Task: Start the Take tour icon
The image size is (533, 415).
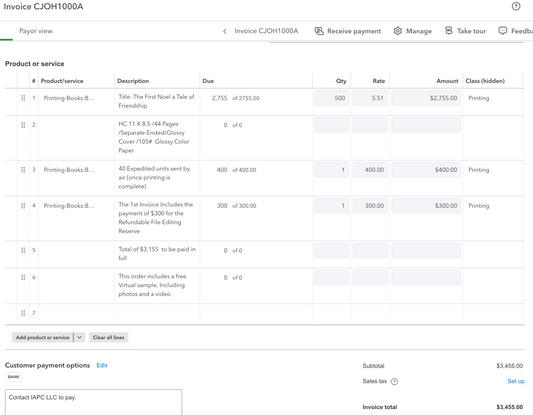Action: (449, 31)
